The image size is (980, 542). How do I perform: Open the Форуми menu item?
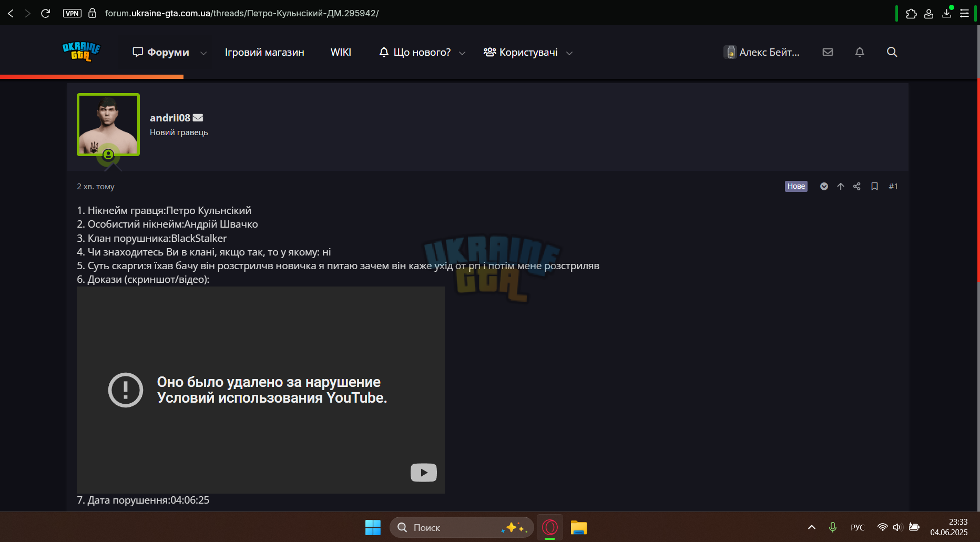click(161, 52)
